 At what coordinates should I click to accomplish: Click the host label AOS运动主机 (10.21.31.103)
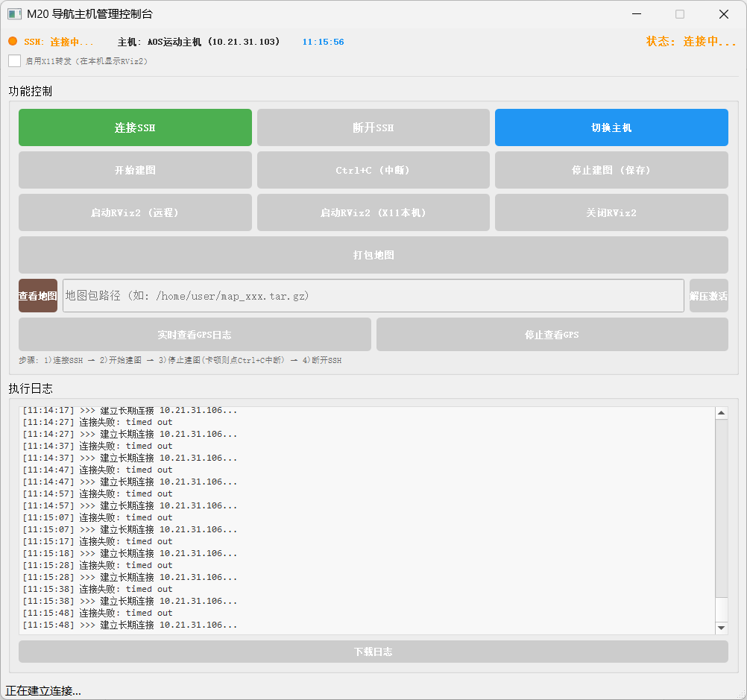198,42
